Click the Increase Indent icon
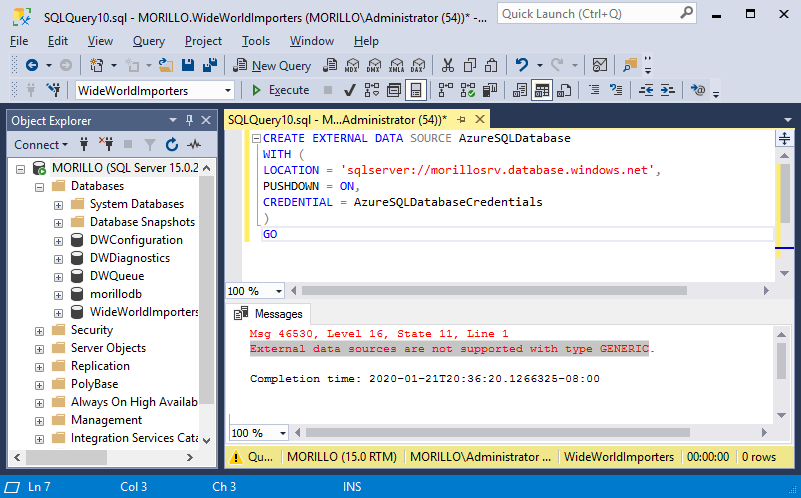Screen dimensions: 801x498 (668, 90)
